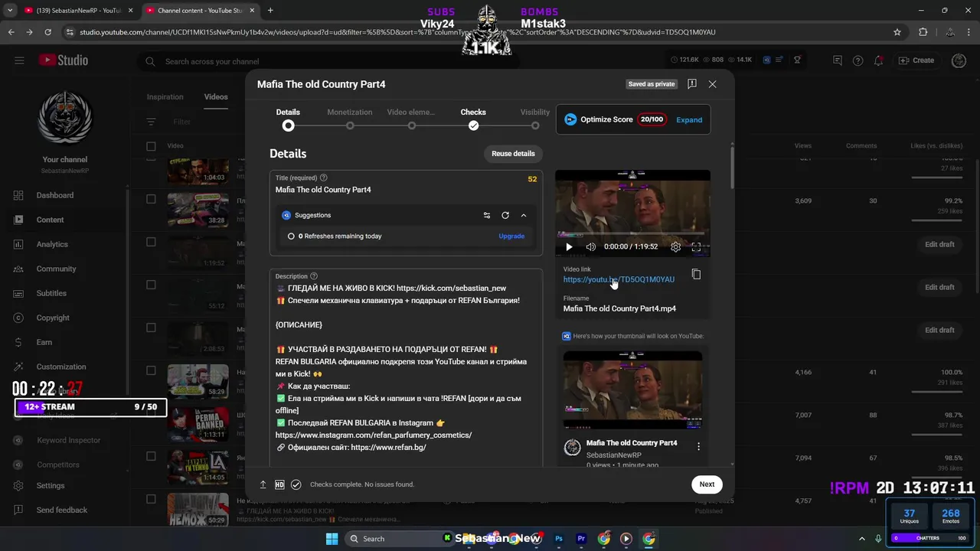Edit the Title field text
This screenshot has height=551, width=980.
click(406, 190)
